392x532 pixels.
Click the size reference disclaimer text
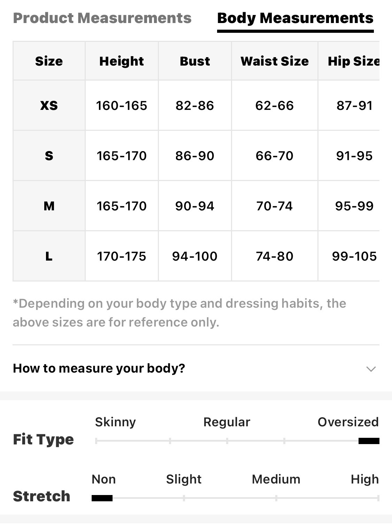[179, 313]
